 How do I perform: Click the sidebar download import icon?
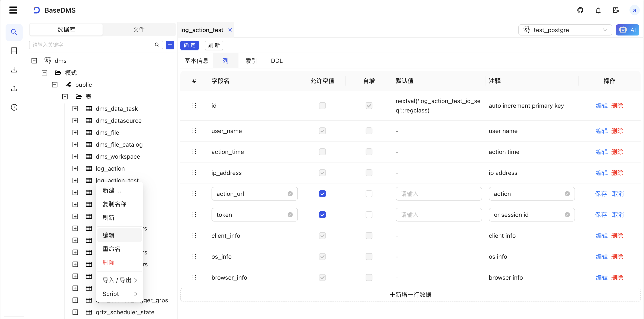click(x=14, y=70)
